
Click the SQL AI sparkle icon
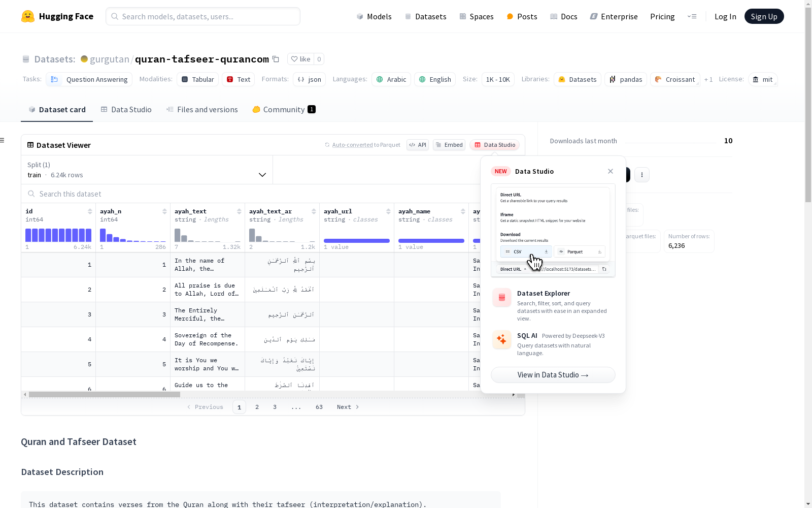point(502,340)
